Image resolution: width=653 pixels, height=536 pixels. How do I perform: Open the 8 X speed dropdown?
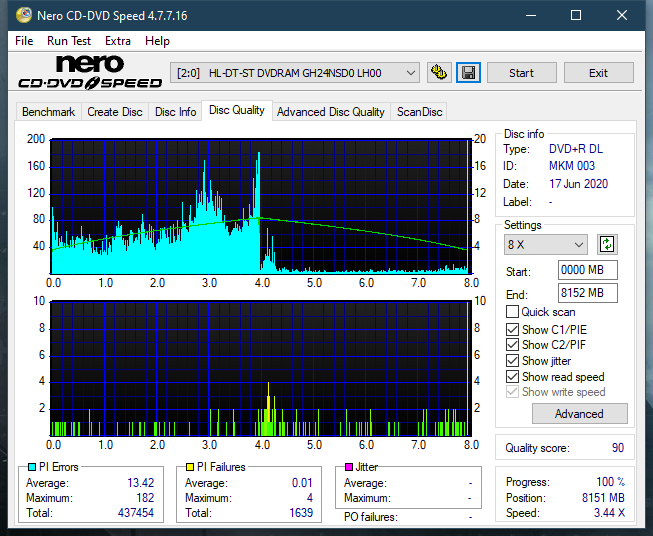(x=546, y=244)
